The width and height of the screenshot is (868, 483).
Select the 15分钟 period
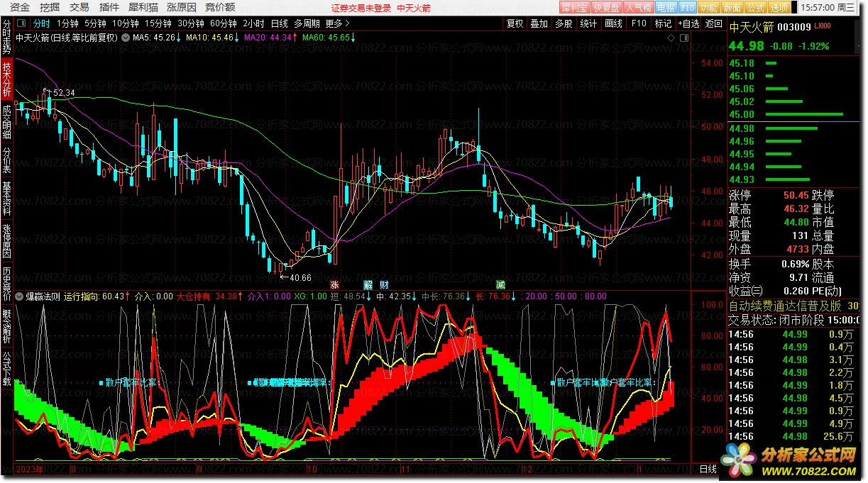point(158,23)
